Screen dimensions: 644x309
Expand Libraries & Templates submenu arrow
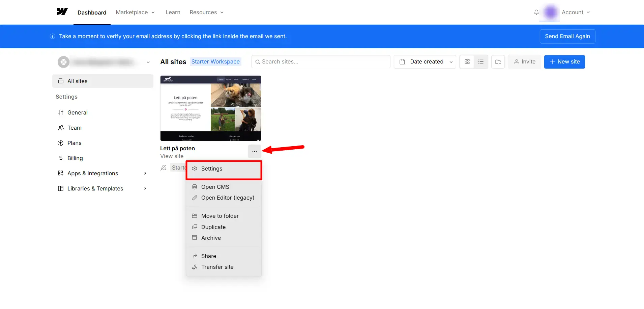[x=145, y=188]
